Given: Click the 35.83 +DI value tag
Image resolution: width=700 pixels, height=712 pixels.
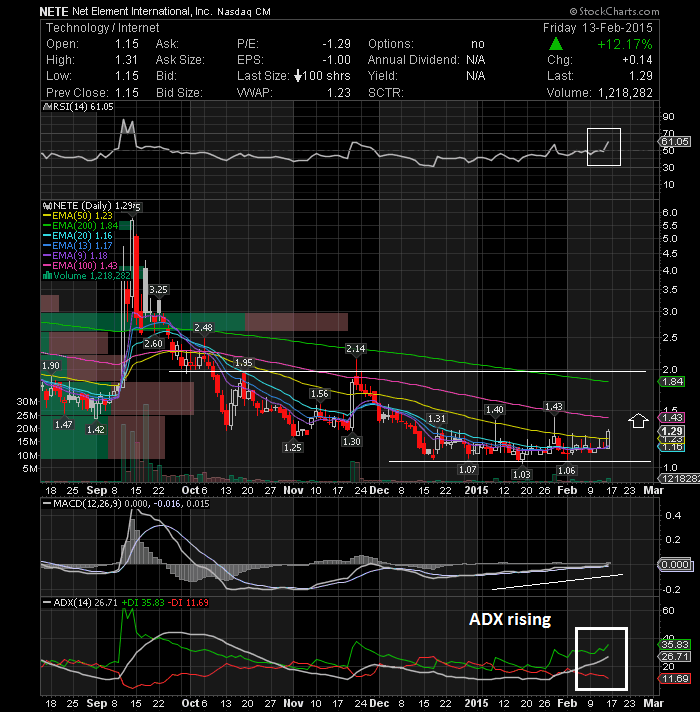Looking at the screenshot, I should pyautogui.click(x=675, y=645).
